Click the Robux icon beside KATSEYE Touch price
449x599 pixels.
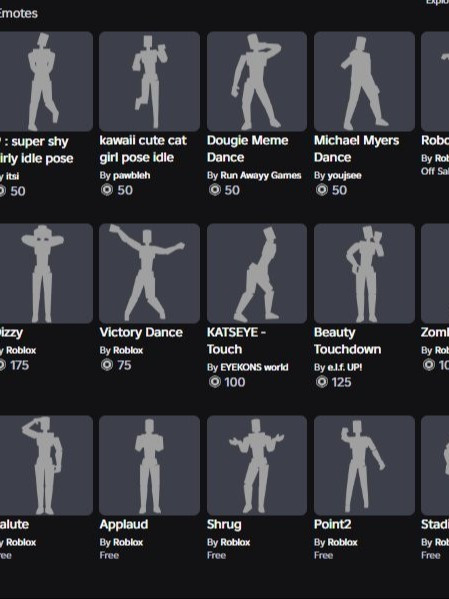pos(215,382)
